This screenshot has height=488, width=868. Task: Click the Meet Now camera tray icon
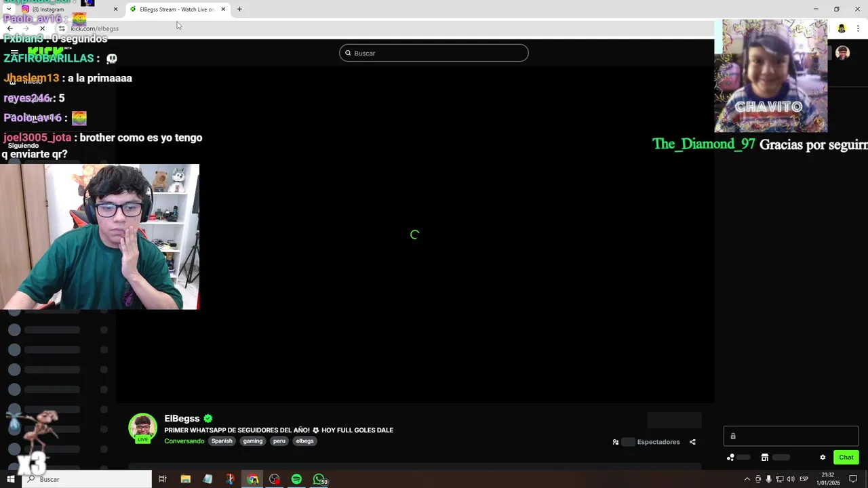click(x=758, y=479)
